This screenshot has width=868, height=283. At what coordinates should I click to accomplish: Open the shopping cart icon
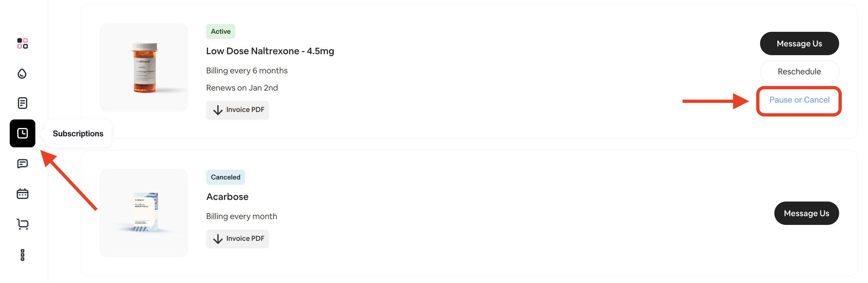(x=22, y=224)
